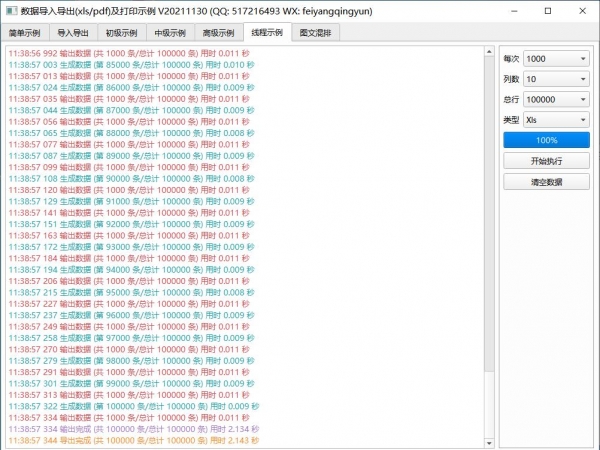Go to the 中级示例 tab

tap(171, 33)
